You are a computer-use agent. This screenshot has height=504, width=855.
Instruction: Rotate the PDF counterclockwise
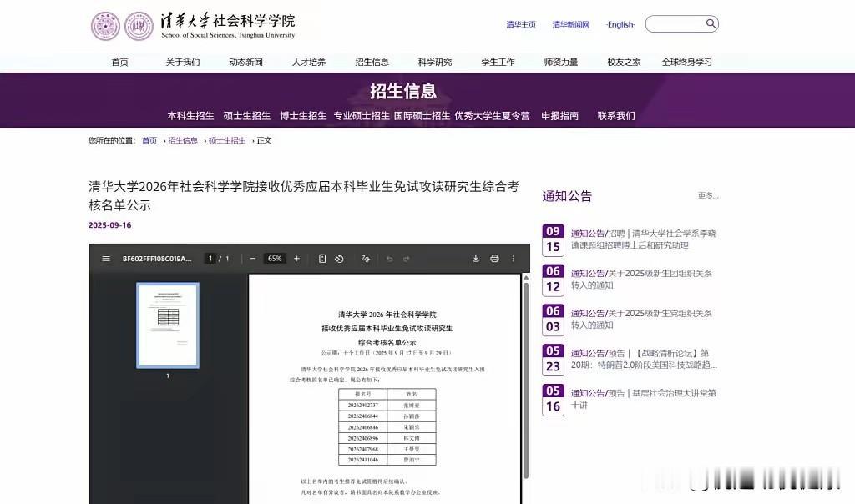pyautogui.click(x=339, y=259)
